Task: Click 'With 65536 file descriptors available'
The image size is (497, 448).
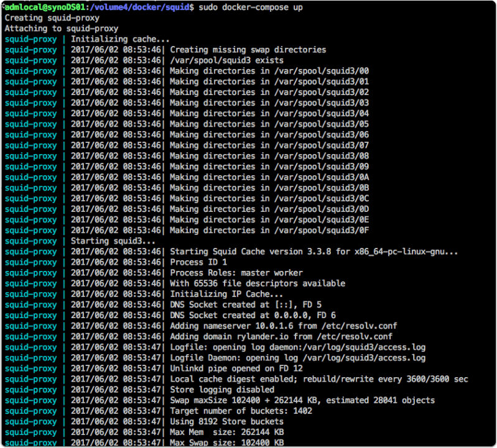Action: 258,283
